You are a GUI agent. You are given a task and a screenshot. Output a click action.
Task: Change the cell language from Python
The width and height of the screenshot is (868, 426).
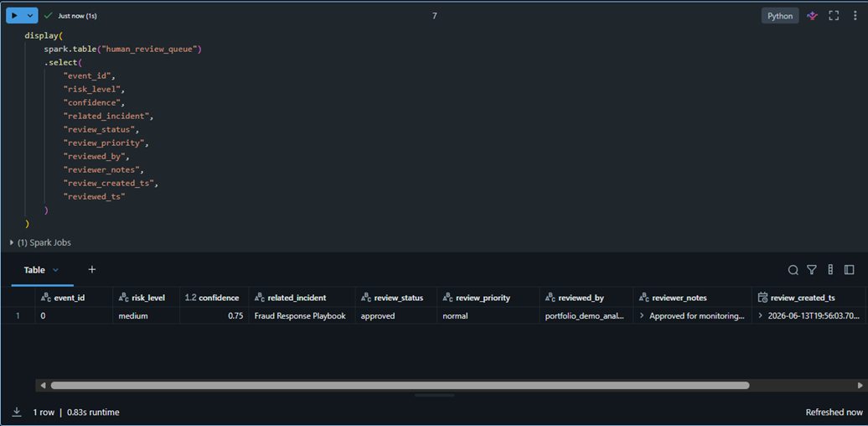780,15
